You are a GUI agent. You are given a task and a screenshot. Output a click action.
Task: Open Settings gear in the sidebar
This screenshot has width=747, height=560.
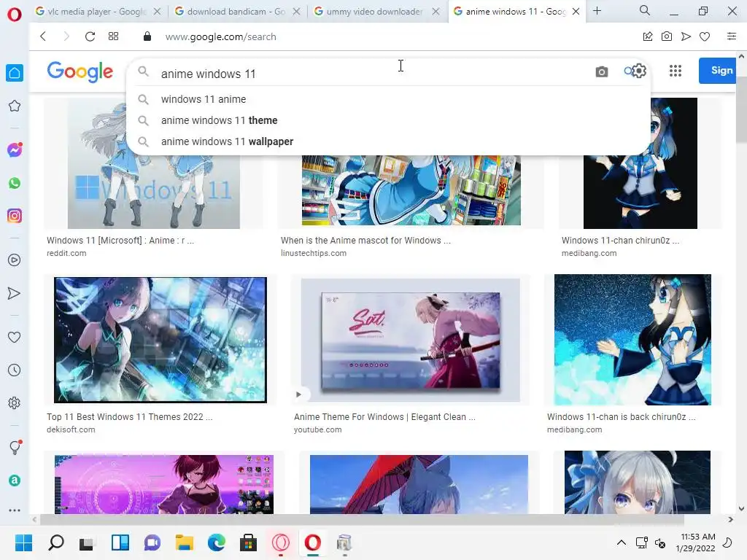(x=15, y=402)
